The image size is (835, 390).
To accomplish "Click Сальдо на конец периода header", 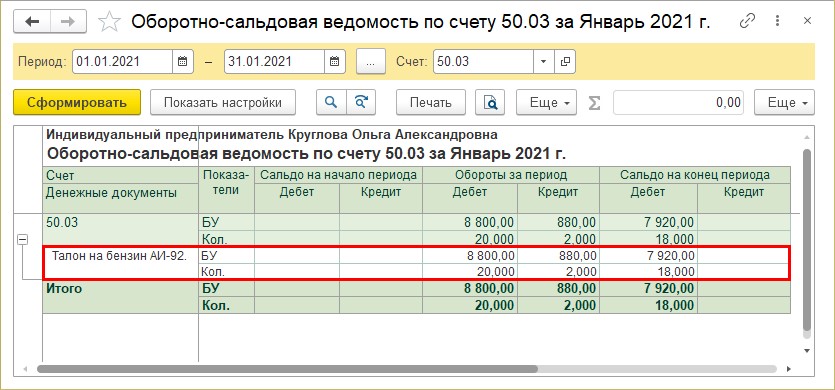I will pyautogui.click(x=695, y=175).
